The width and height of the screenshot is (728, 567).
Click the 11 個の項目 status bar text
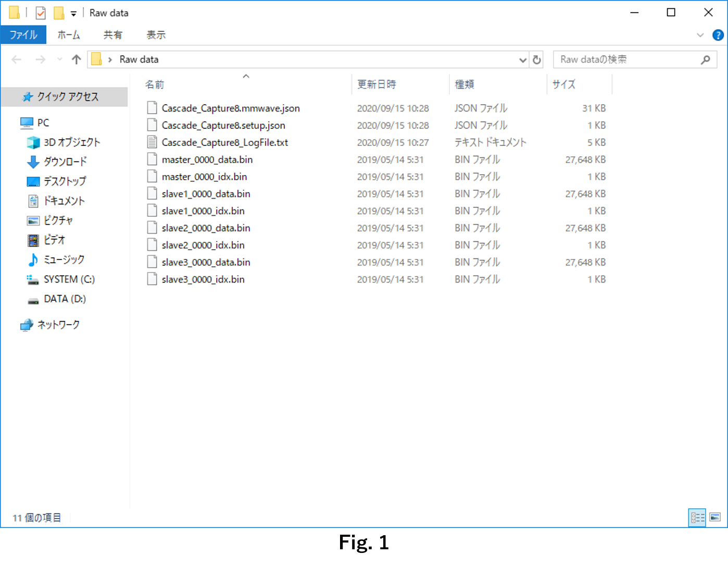pos(36,517)
